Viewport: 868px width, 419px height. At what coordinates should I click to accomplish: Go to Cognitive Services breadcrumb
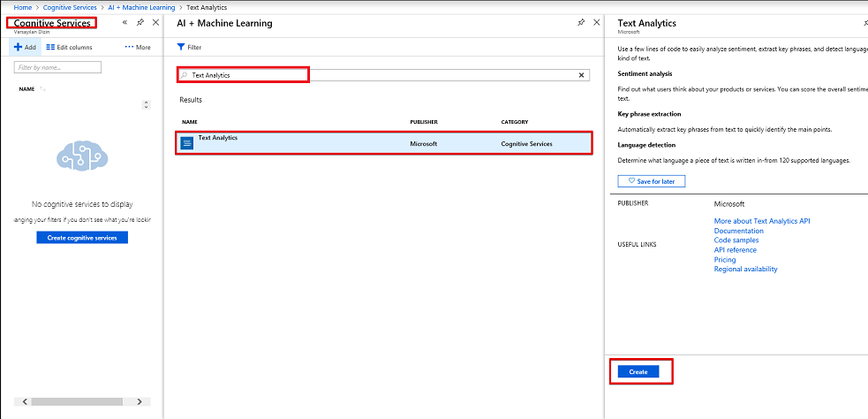coord(71,7)
